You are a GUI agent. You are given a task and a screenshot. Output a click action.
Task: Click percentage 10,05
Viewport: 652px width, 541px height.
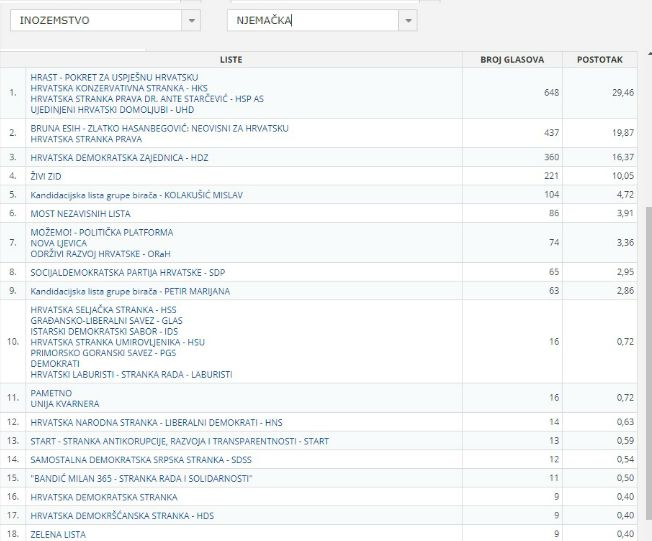(x=623, y=176)
